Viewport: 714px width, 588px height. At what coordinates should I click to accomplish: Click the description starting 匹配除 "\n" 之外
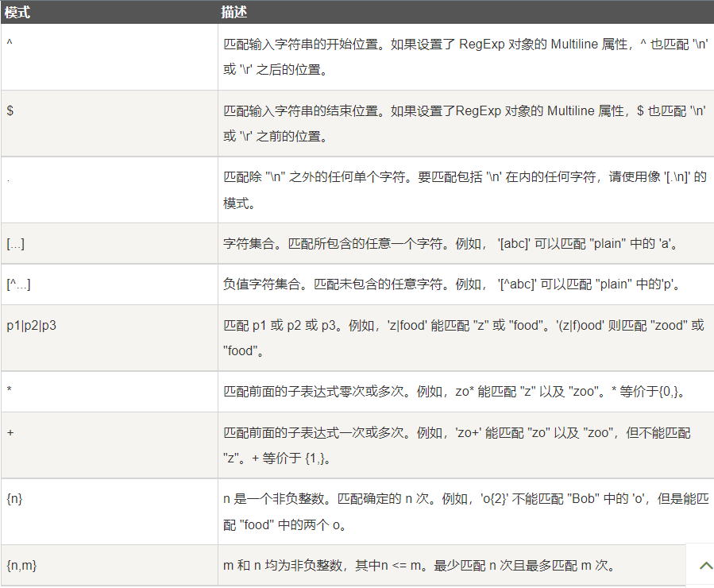(466, 190)
